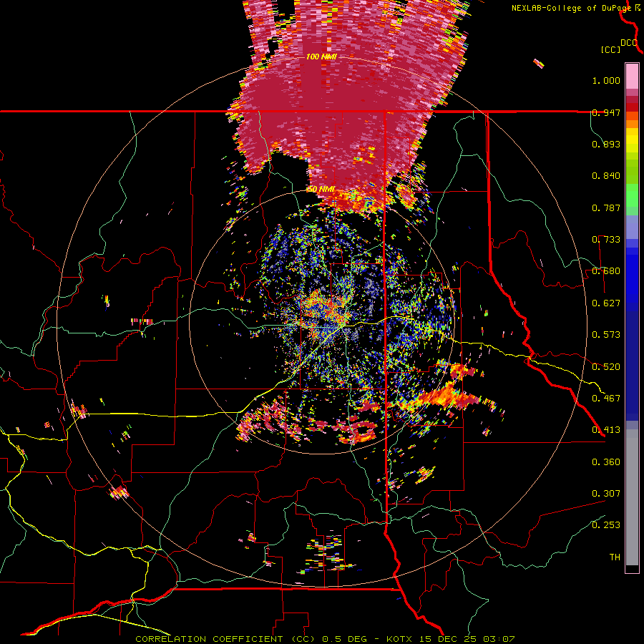
Task: Select the 0.733 scale value
Action: (606, 240)
